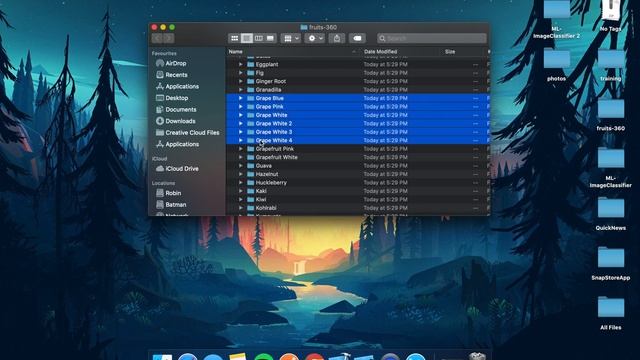Image resolution: width=640 pixels, height=360 pixels.
Task: Switch Finder to column view
Action: 258,38
